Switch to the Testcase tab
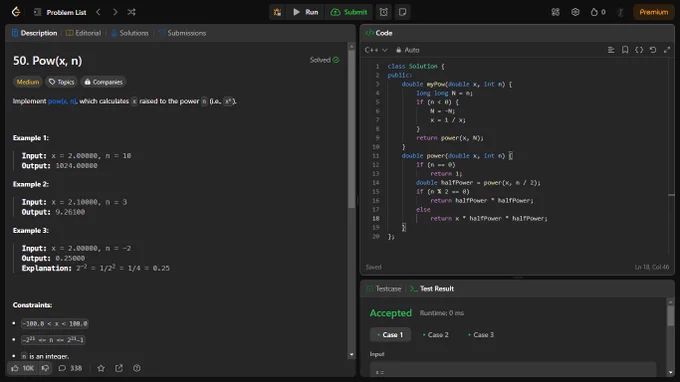The width and height of the screenshot is (680, 382). pos(384,288)
